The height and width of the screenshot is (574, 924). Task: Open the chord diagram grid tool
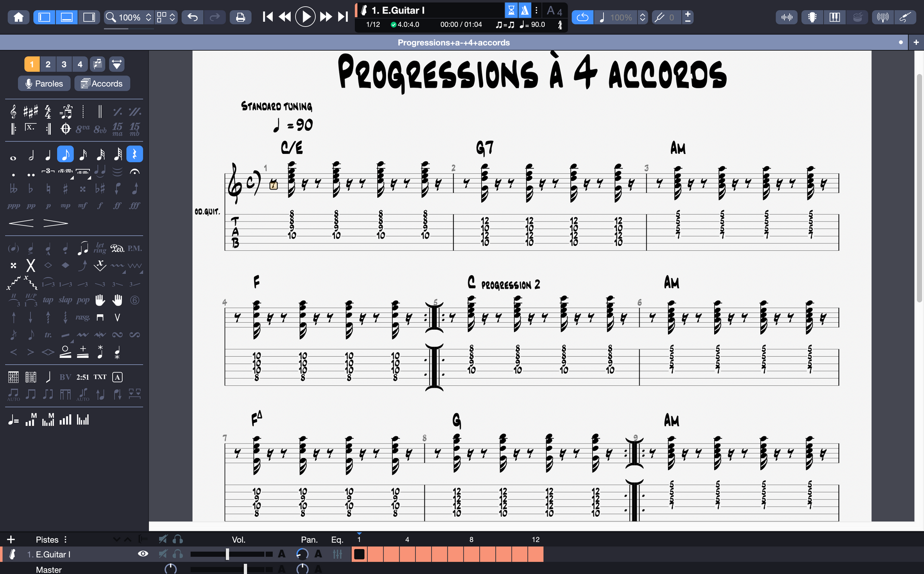(x=13, y=377)
